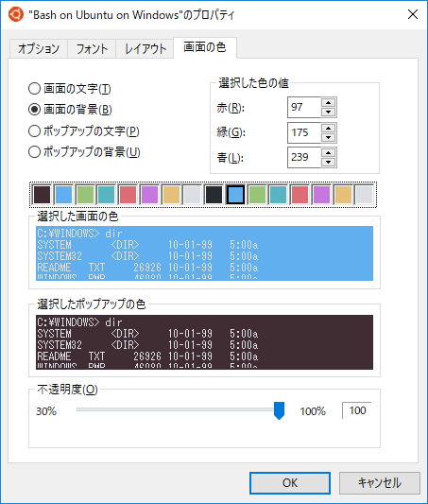Open the フォント tab

pyautogui.click(x=92, y=49)
